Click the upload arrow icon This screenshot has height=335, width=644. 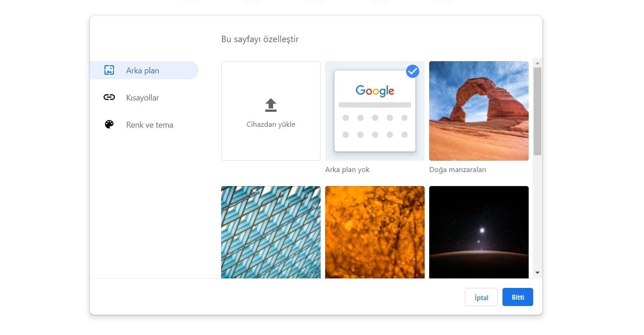click(270, 105)
